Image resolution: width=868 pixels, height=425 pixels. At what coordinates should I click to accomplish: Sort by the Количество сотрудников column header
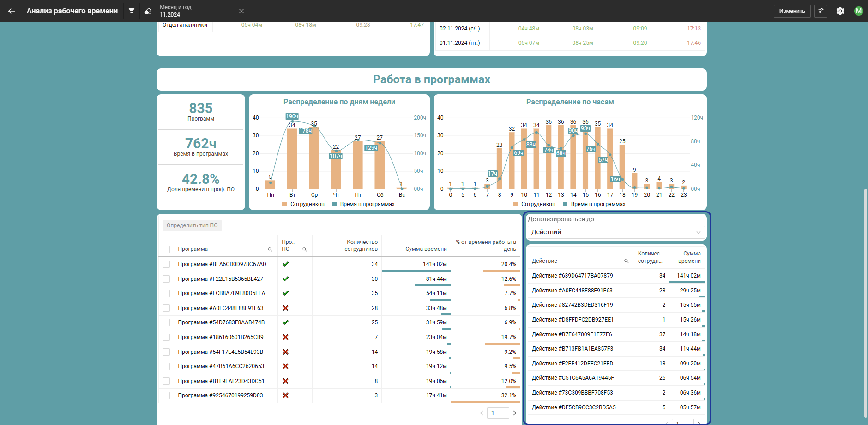coord(361,245)
